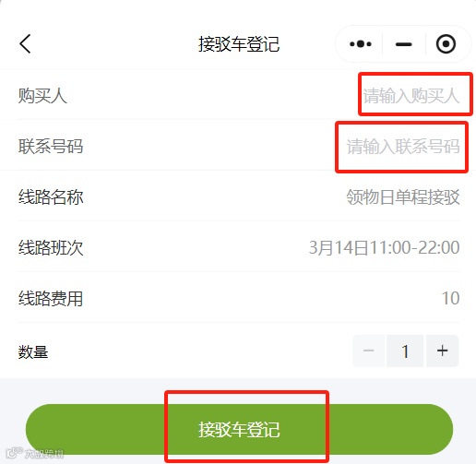Select the 3月14日11:00-22:00 schedule value

384,247
